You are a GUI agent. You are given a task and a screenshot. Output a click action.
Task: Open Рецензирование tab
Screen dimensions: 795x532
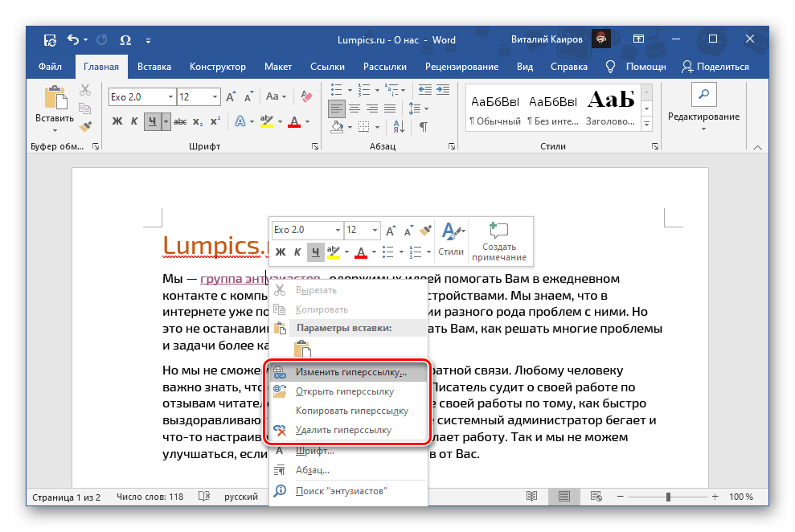pos(462,67)
